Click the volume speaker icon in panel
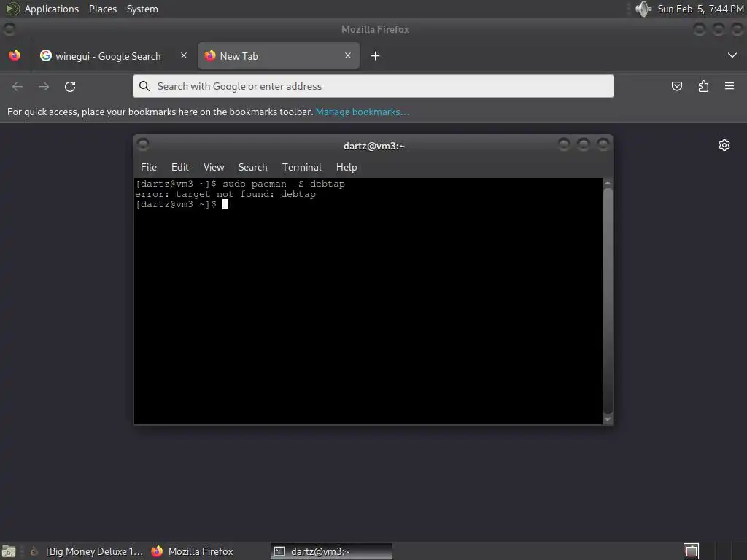This screenshot has width=747, height=560. [x=643, y=9]
